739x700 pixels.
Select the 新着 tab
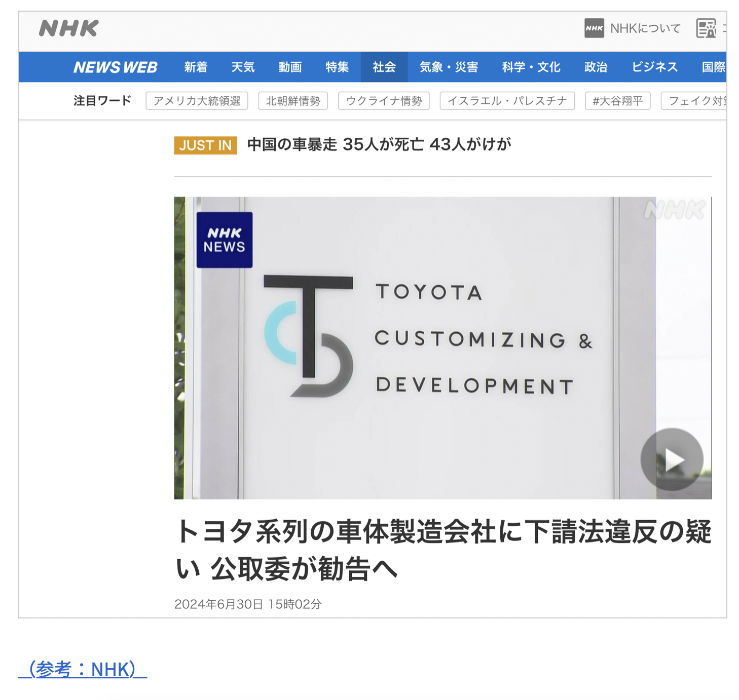point(196,67)
